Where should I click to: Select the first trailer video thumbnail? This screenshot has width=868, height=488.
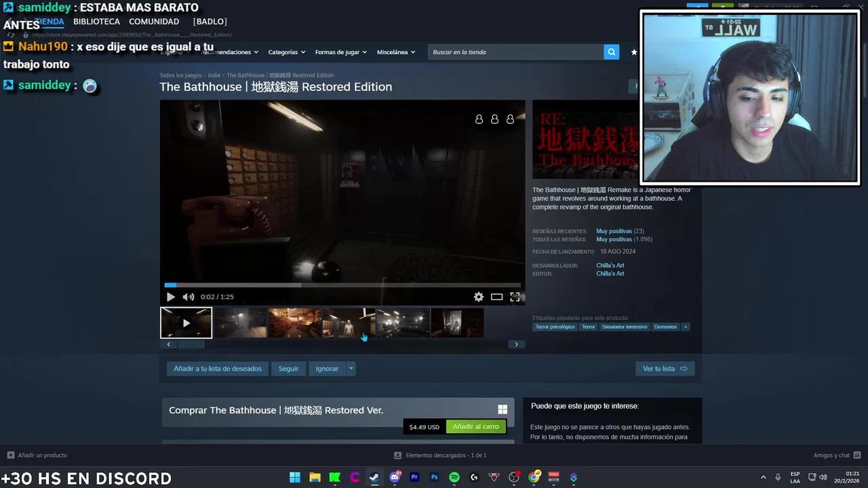coord(186,323)
